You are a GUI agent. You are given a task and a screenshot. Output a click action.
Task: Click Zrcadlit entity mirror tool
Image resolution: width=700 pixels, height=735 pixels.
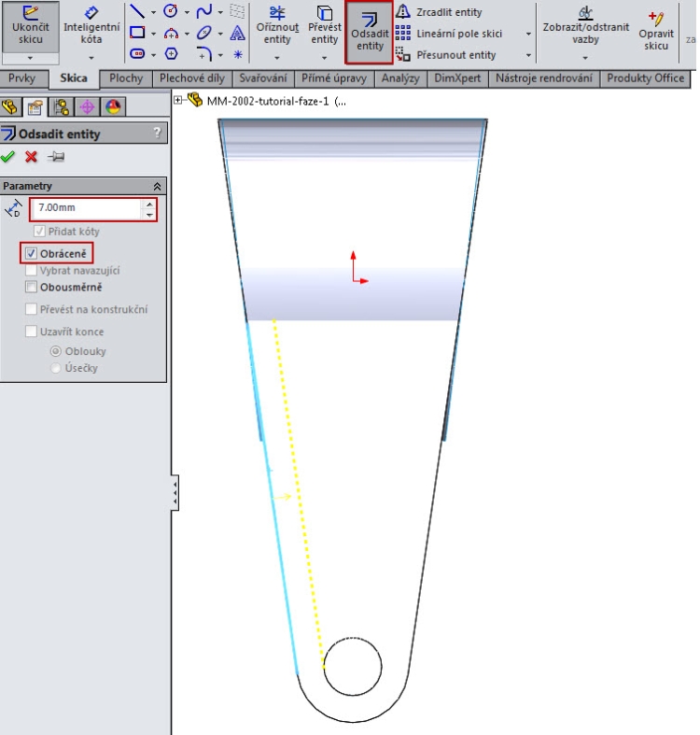pos(439,12)
